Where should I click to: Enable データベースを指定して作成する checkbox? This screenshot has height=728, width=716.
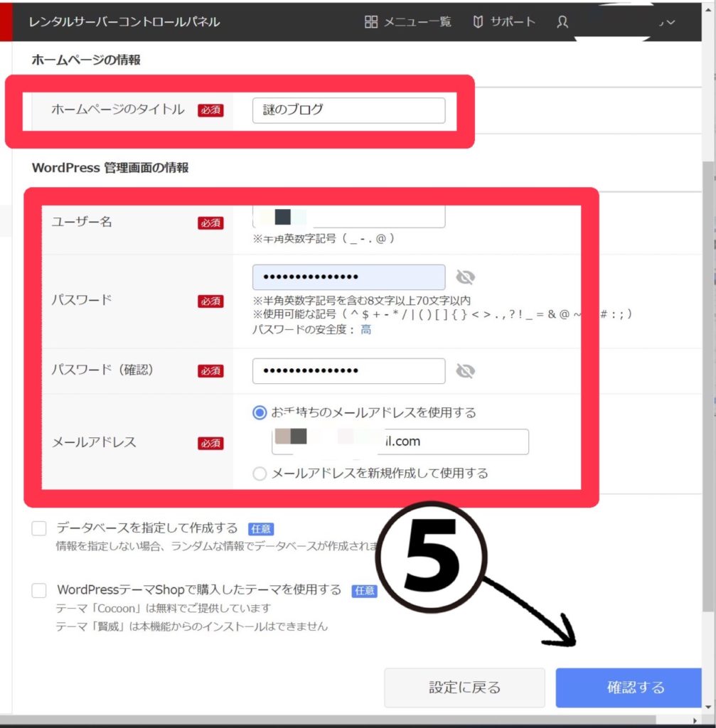pos(39,528)
